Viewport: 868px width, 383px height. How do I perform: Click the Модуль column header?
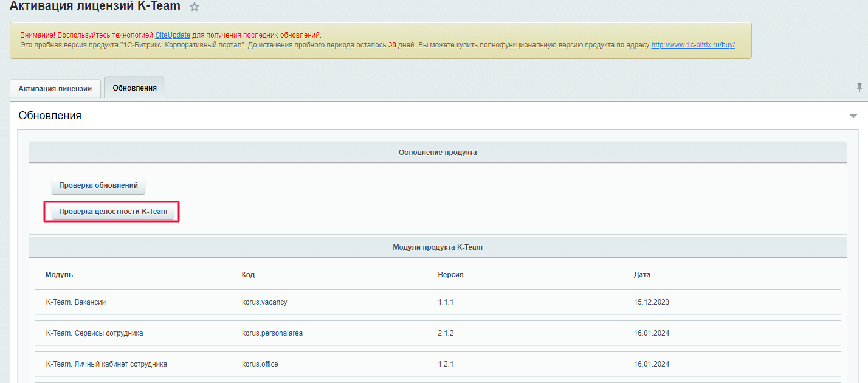[x=59, y=275]
